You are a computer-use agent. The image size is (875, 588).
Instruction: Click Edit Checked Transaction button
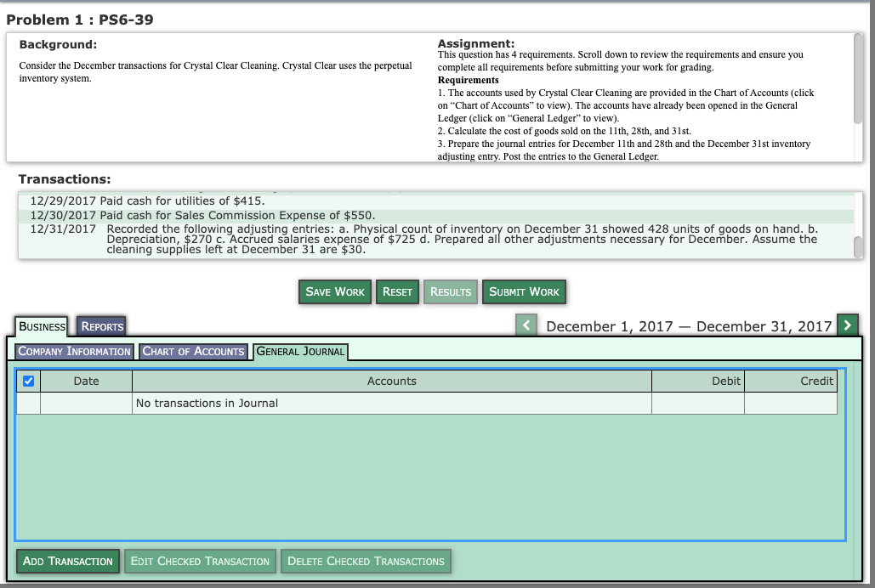tap(200, 561)
